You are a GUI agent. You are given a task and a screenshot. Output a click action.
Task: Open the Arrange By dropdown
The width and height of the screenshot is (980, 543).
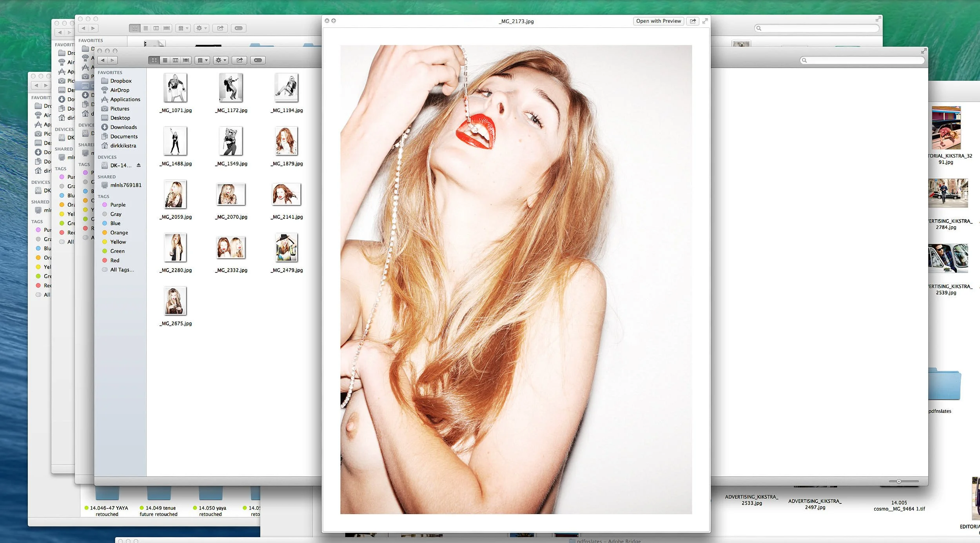click(202, 60)
